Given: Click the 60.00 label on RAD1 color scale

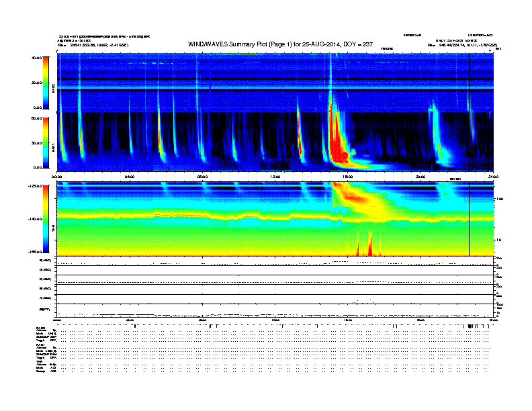Looking at the screenshot, I should pyautogui.click(x=36, y=118).
